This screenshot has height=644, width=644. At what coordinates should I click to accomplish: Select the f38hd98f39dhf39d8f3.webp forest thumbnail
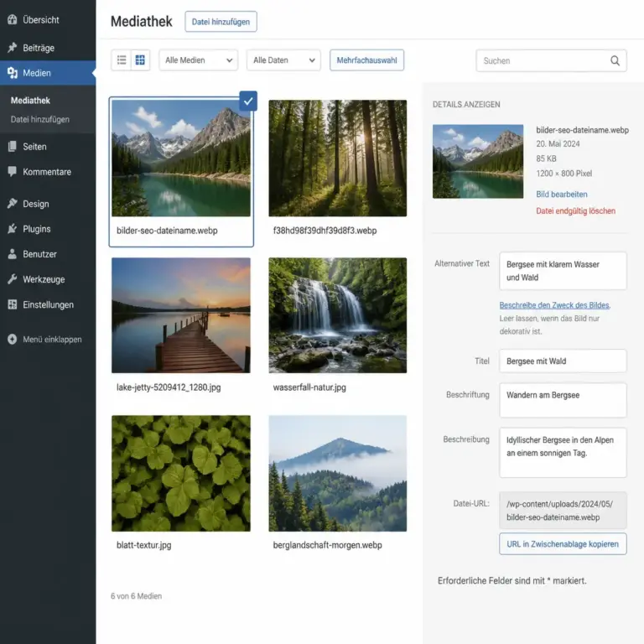338,158
